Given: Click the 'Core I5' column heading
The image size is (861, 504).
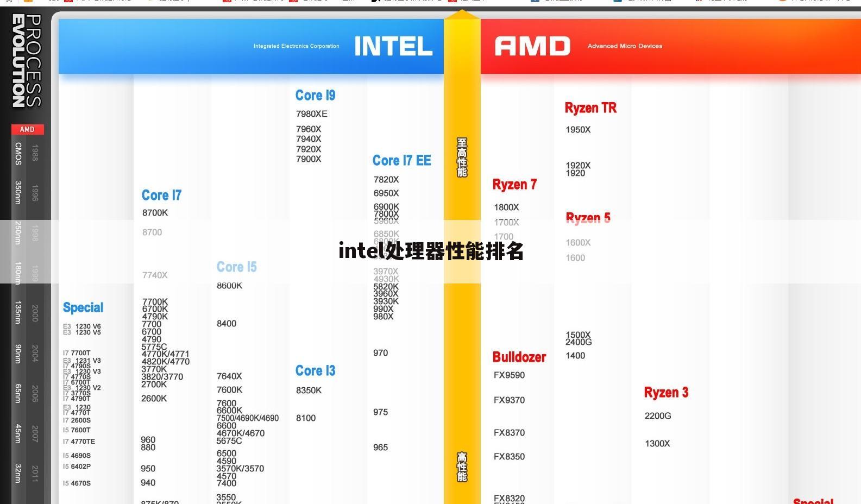Looking at the screenshot, I should (x=236, y=267).
